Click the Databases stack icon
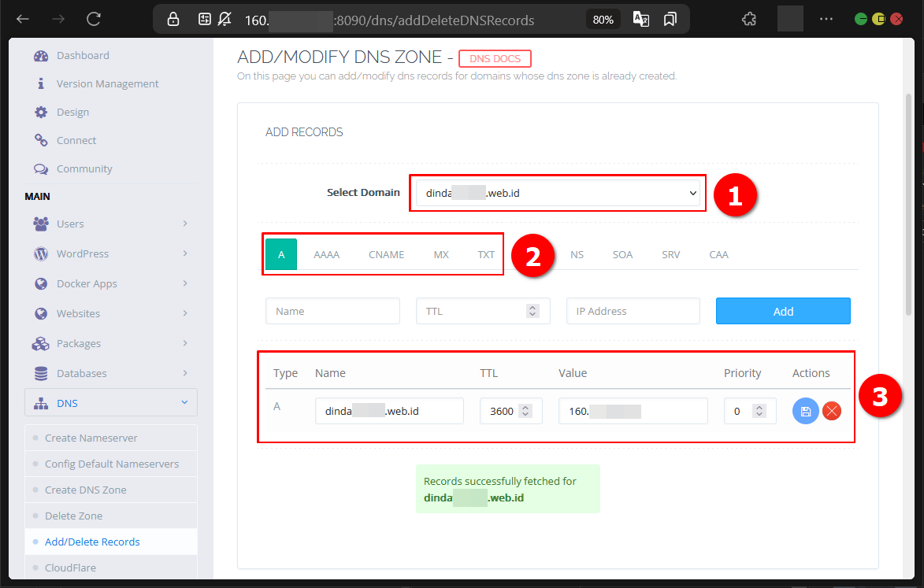The height and width of the screenshot is (588, 924). click(x=41, y=374)
